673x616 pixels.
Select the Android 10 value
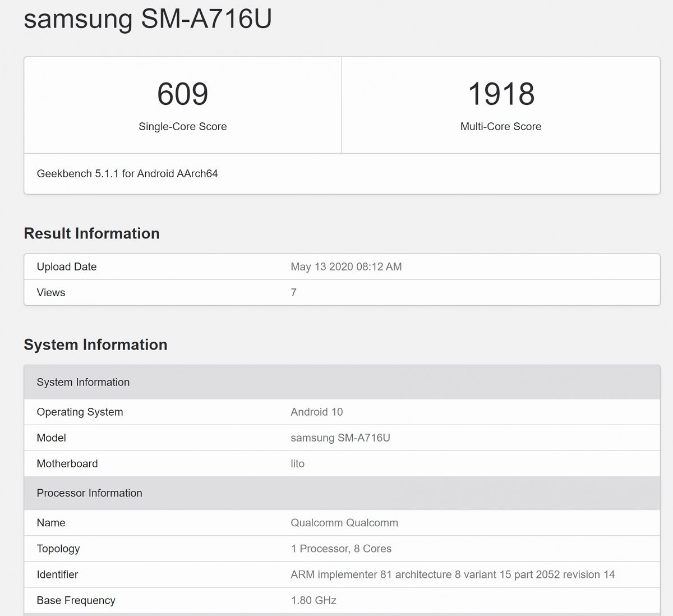(x=317, y=412)
